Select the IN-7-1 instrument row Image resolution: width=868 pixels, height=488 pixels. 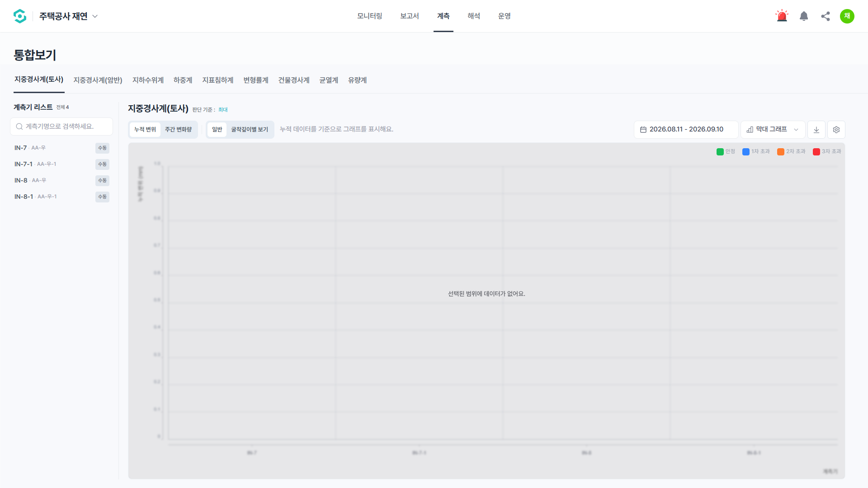tap(61, 164)
